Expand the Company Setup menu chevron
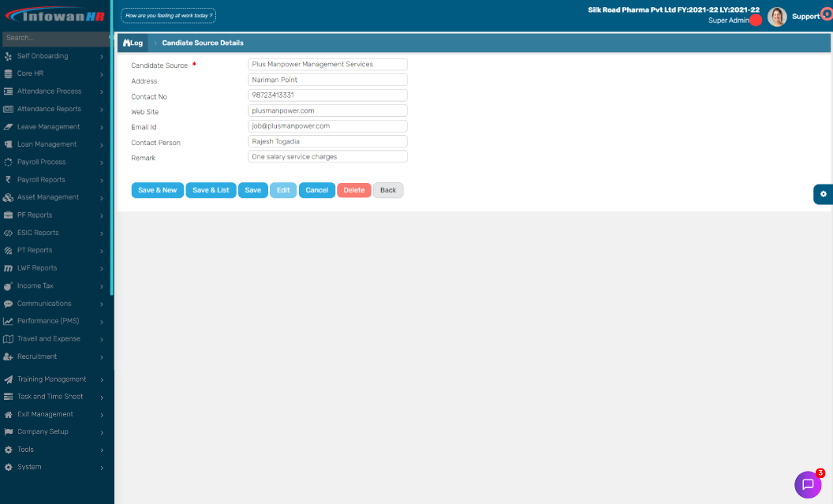The image size is (833, 504). click(x=101, y=432)
